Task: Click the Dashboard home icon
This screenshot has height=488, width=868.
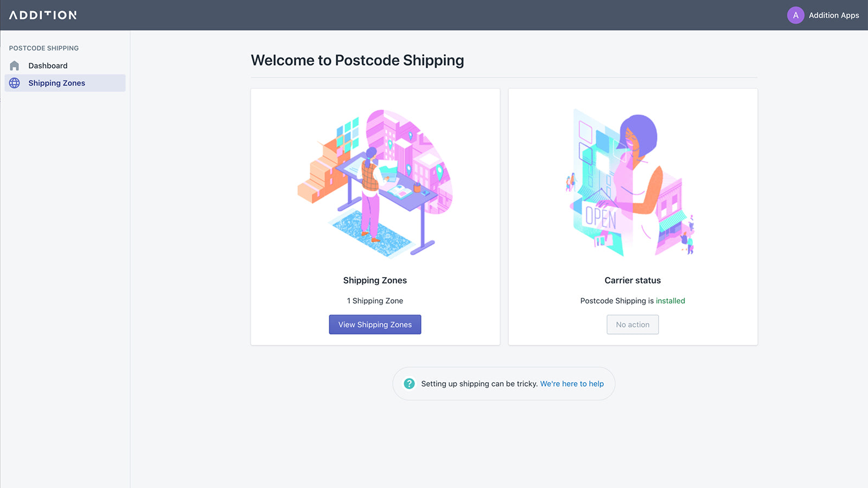Action: tap(15, 66)
